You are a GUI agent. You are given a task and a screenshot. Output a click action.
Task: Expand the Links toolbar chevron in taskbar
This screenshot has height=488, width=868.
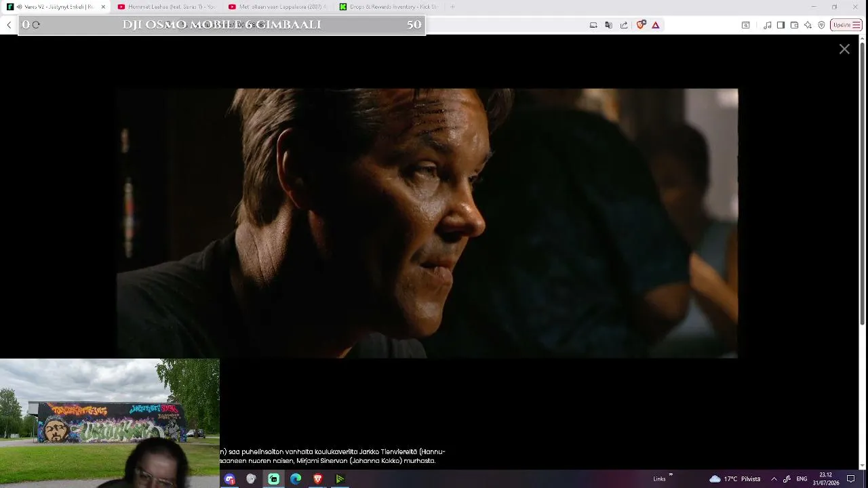tap(671, 475)
